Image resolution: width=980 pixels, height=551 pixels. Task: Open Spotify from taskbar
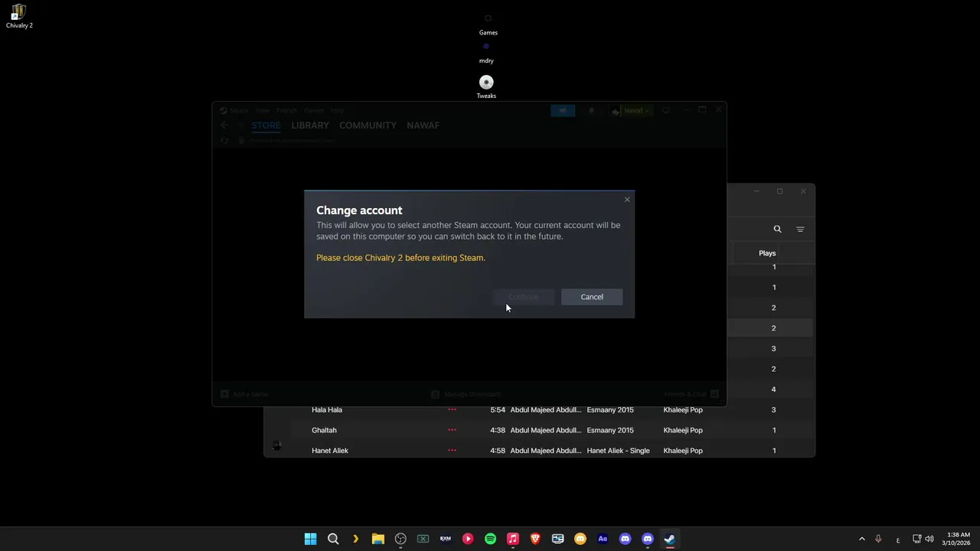(x=490, y=539)
